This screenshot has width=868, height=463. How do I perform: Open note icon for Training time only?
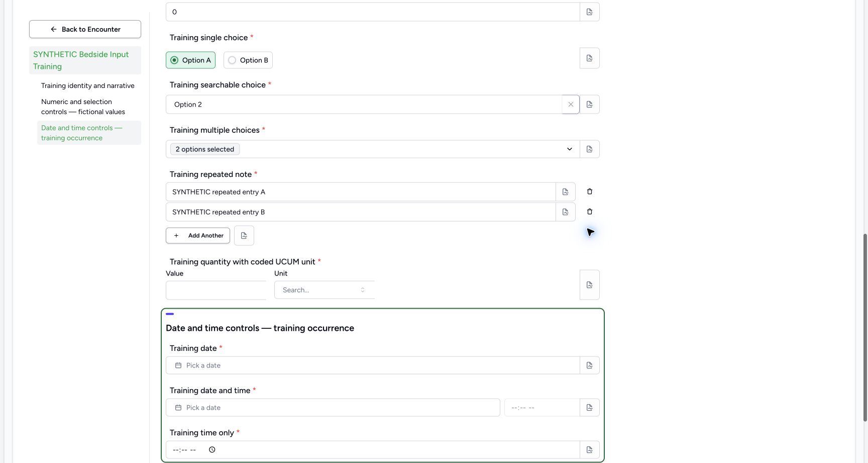[x=590, y=450]
